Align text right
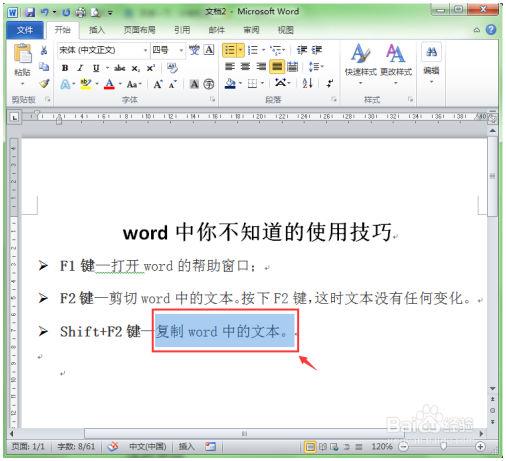The width and height of the screenshot is (506, 461). click(x=261, y=67)
